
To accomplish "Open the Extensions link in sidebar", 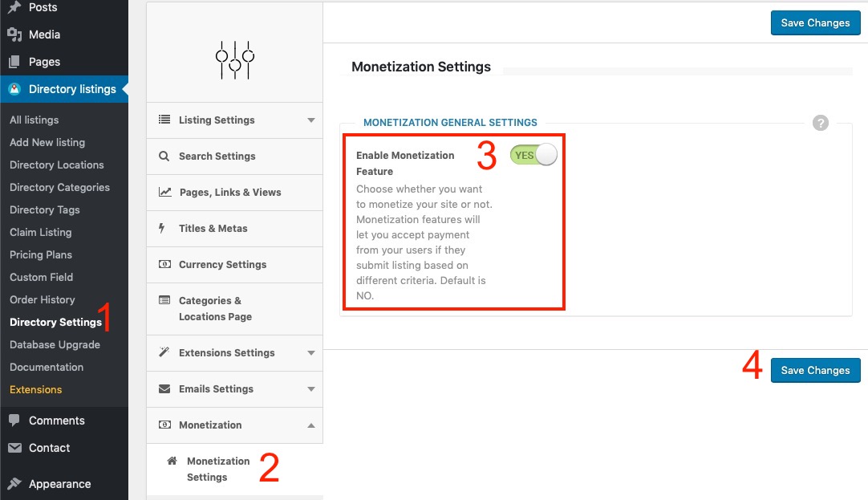I will (x=35, y=389).
